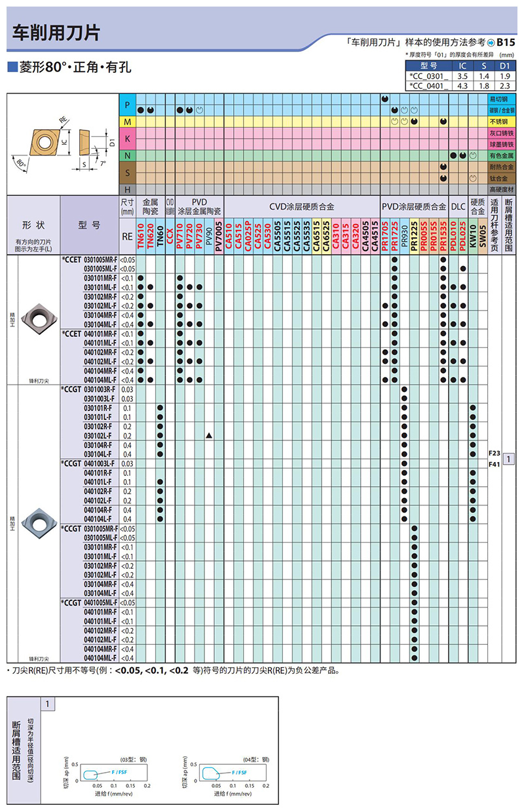Open the B15 page reference
The height and width of the screenshot is (812, 524).
click(506, 42)
